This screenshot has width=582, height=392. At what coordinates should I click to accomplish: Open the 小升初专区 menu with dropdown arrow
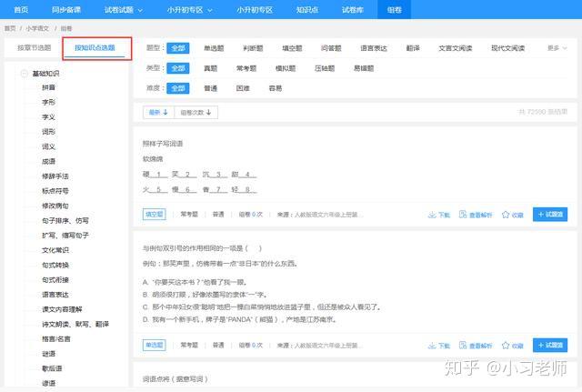point(189,10)
